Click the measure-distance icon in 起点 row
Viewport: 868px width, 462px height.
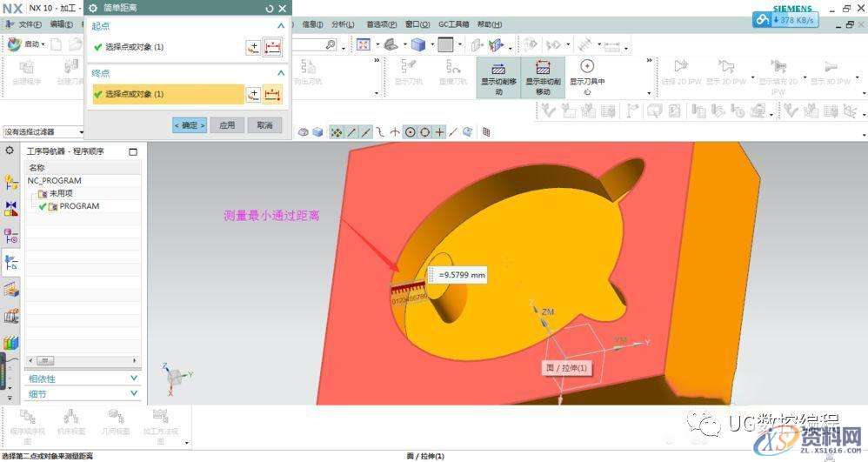point(272,47)
